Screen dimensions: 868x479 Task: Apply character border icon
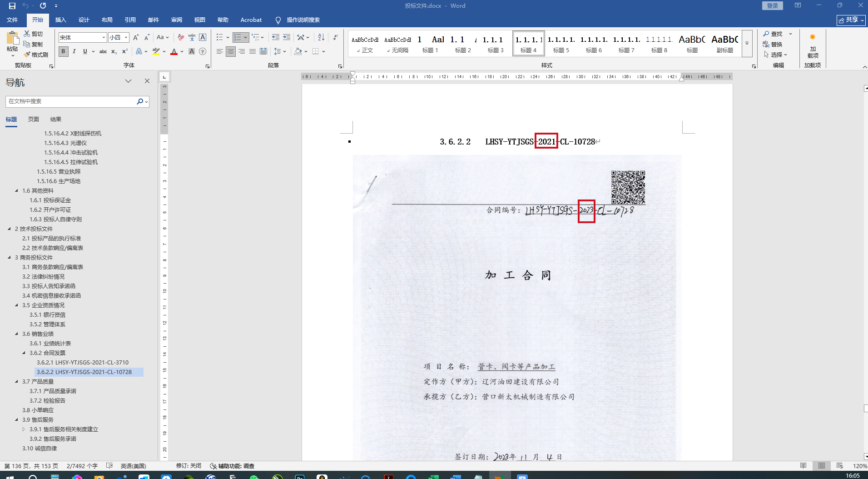[x=203, y=37]
